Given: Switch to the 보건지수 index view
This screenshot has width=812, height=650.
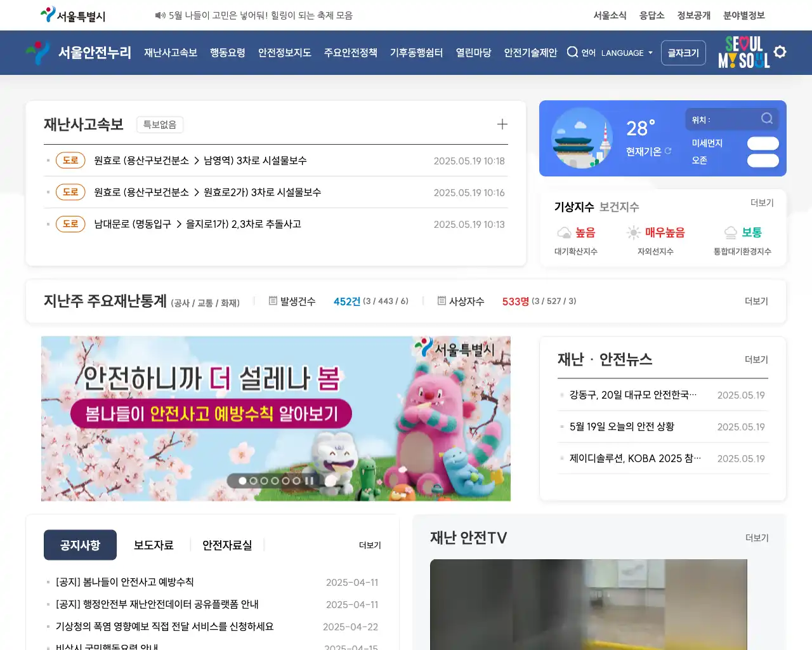Looking at the screenshot, I should [619, 207].
